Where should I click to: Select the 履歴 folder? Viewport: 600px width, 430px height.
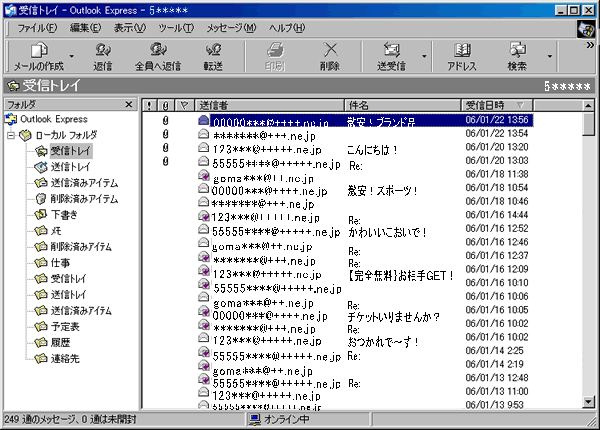click(60, 343)
